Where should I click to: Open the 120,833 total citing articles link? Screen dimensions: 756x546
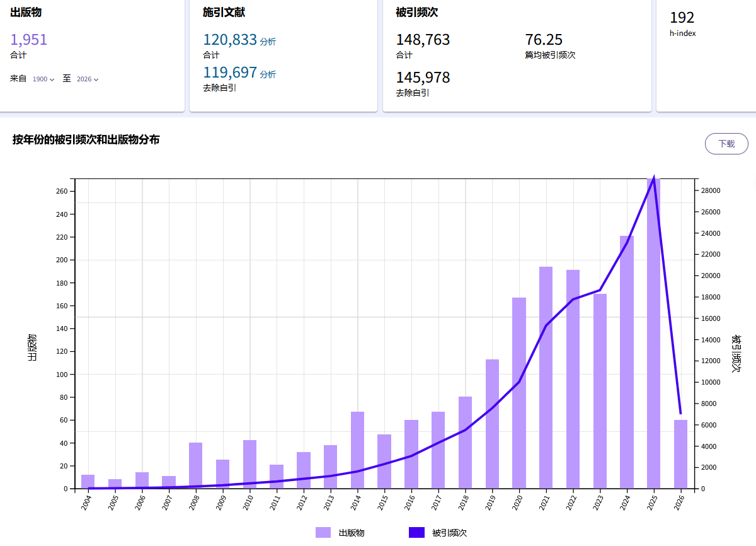click(229, 40)
